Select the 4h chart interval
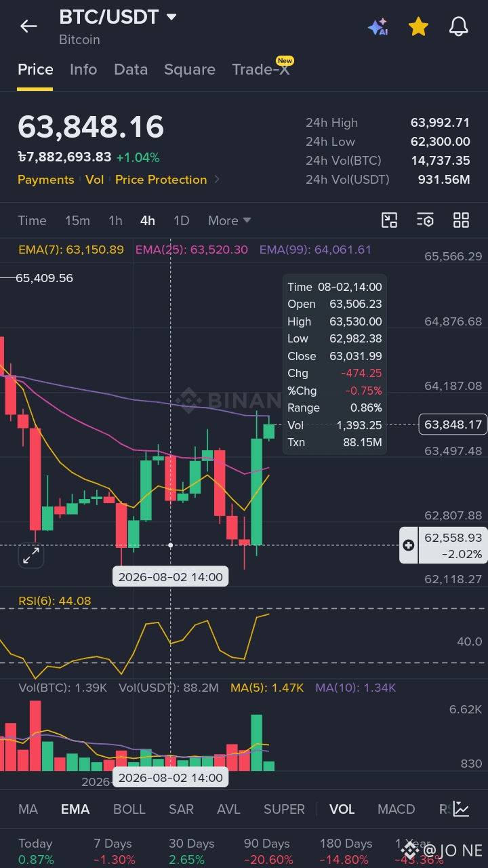488x868 pixels. [x=148, y=220]
